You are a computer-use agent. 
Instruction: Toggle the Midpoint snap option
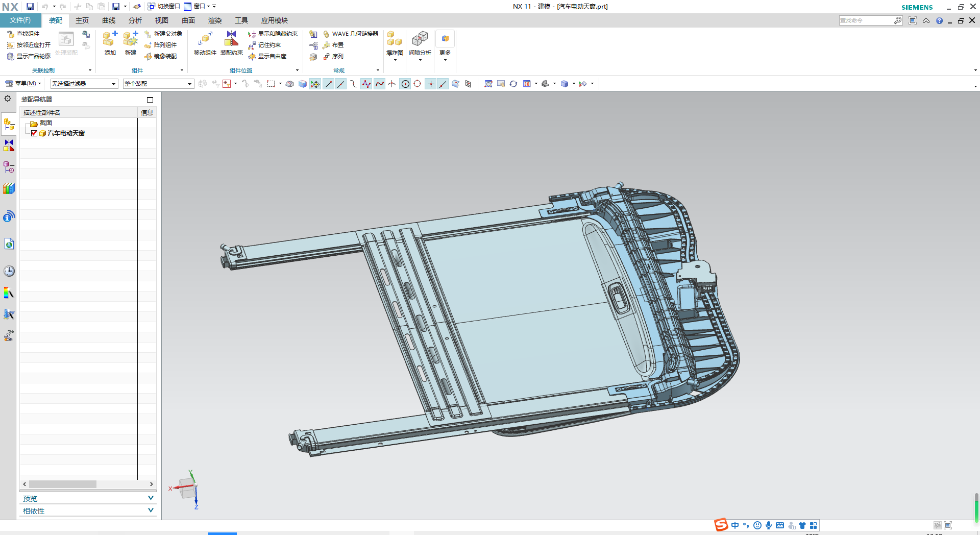340,84
